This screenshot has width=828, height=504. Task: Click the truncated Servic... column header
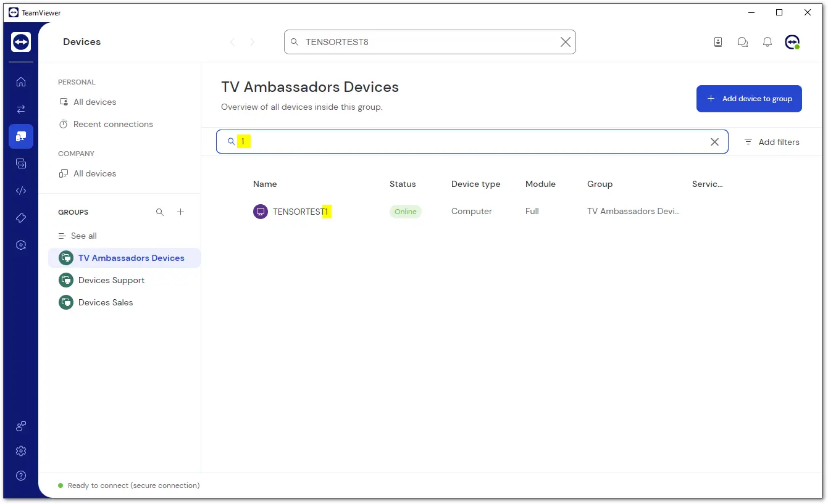[708, 184]
